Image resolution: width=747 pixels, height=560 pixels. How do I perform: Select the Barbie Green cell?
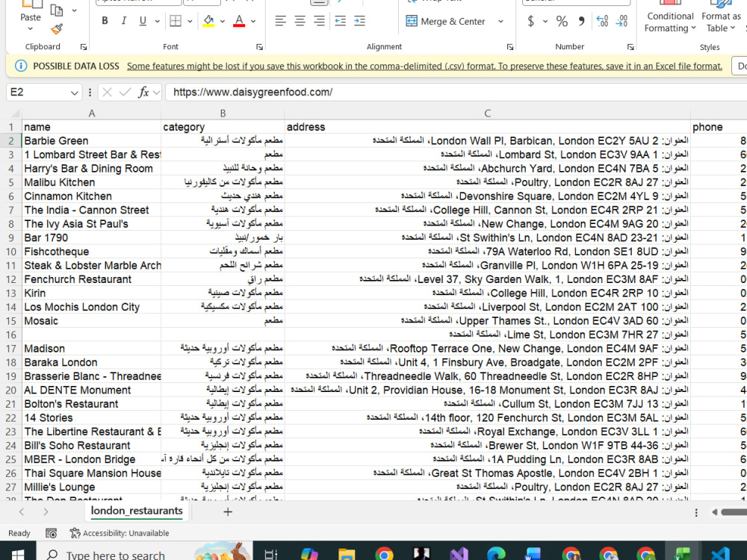pos(91,141)
